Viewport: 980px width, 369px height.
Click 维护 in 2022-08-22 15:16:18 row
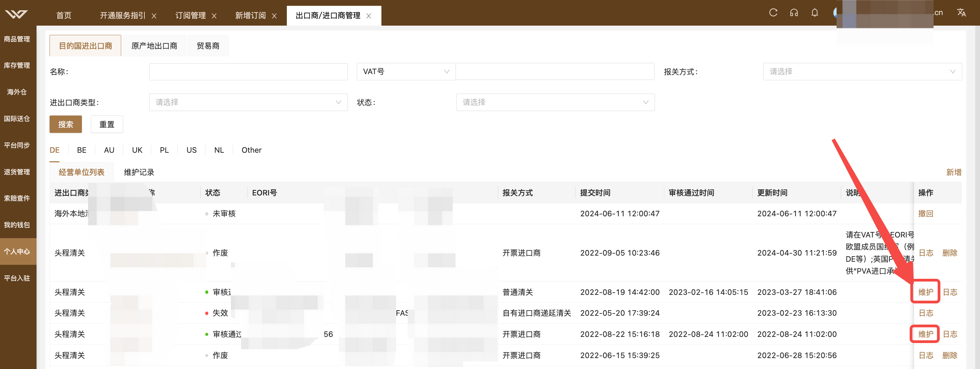click(926, 334)
